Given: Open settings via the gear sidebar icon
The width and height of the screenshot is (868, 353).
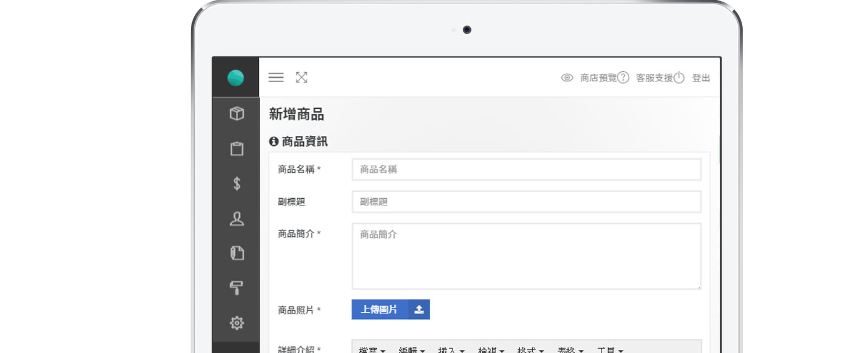Looking at the screenshot, I should pyautogui.click(x=237, y=323).
